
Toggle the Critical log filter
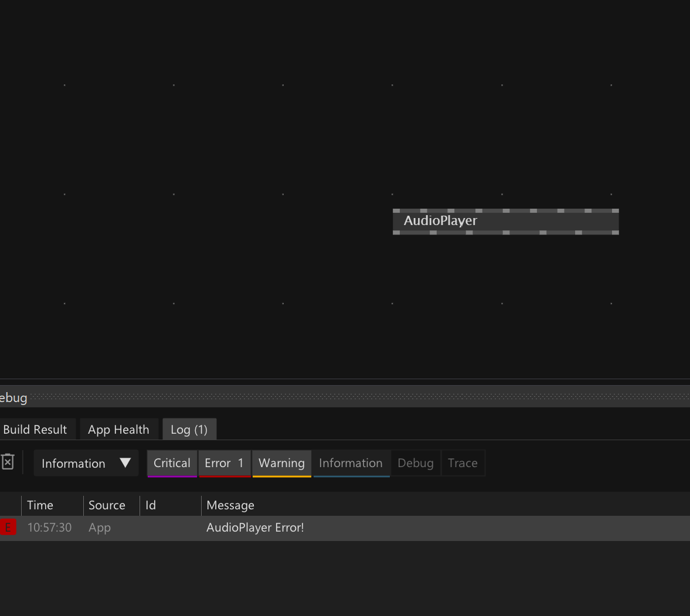click(x=172, y=463)
